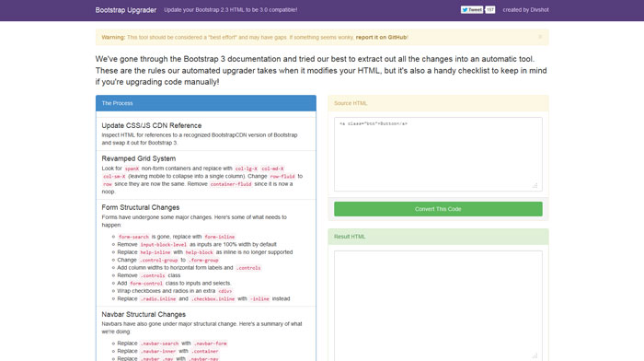This screenshot has width=644, height=361.
Task: Click the container-fluid code label
Action: 231,184
